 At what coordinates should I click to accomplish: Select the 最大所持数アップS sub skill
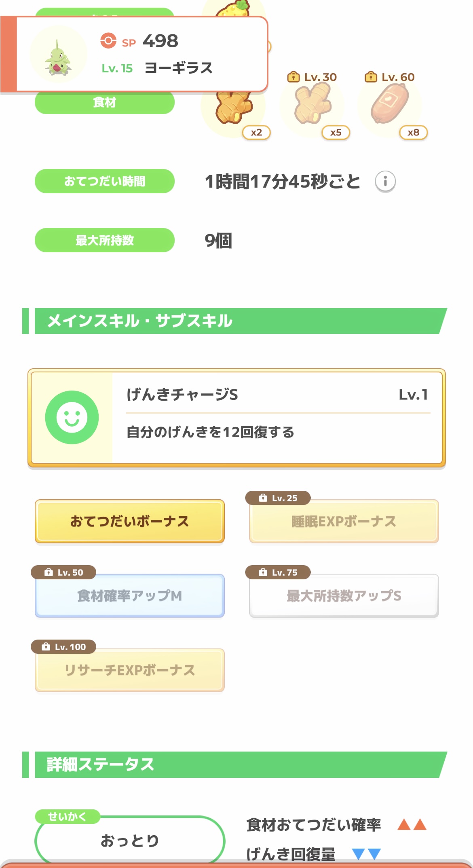click(344, 596)
